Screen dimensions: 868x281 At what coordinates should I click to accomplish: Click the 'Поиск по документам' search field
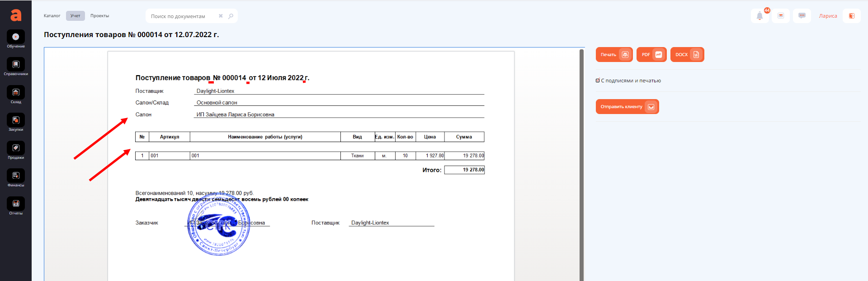[x=183, y=16]
